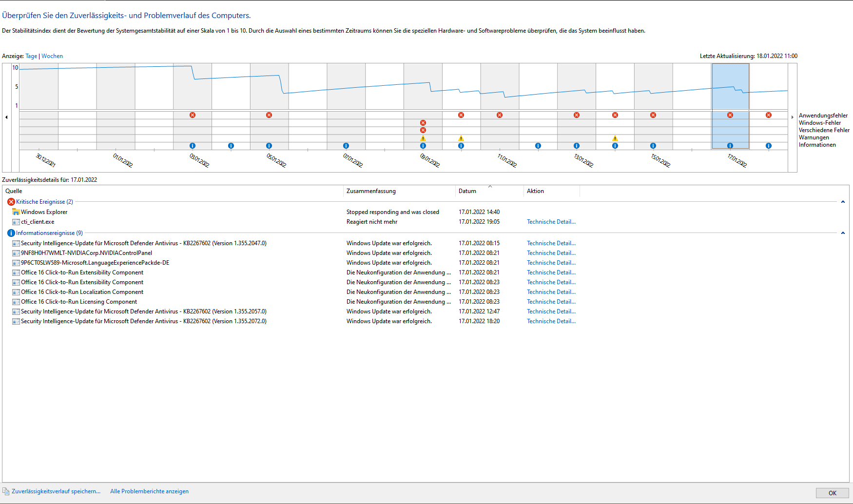This screenshot has width=853, height=504.
Task: Select information icon on 05.01.2022
Action: [269, 146]
